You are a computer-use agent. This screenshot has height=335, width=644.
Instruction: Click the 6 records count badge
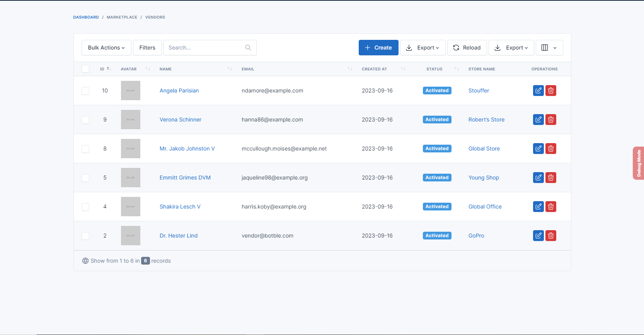coord(145,261)
